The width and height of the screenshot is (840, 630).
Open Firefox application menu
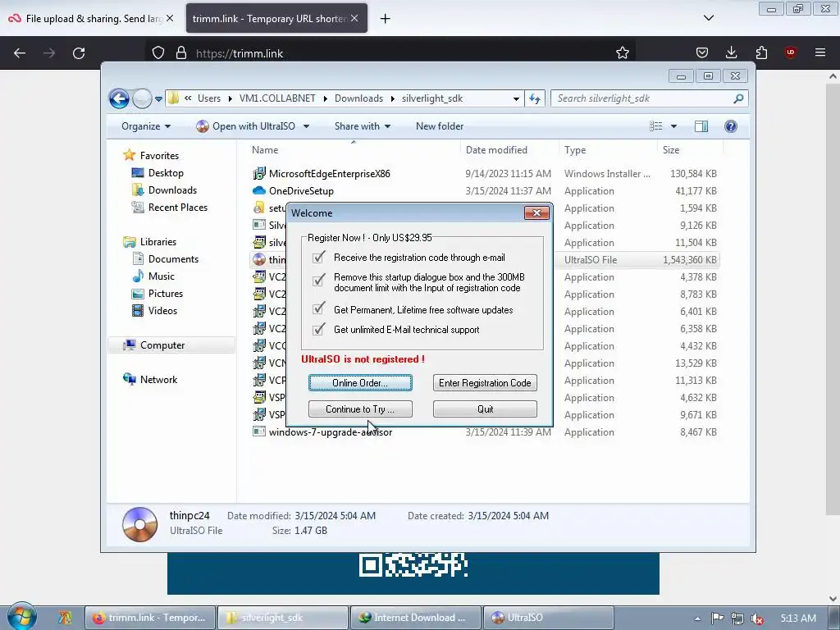click(x=820, y=52)
